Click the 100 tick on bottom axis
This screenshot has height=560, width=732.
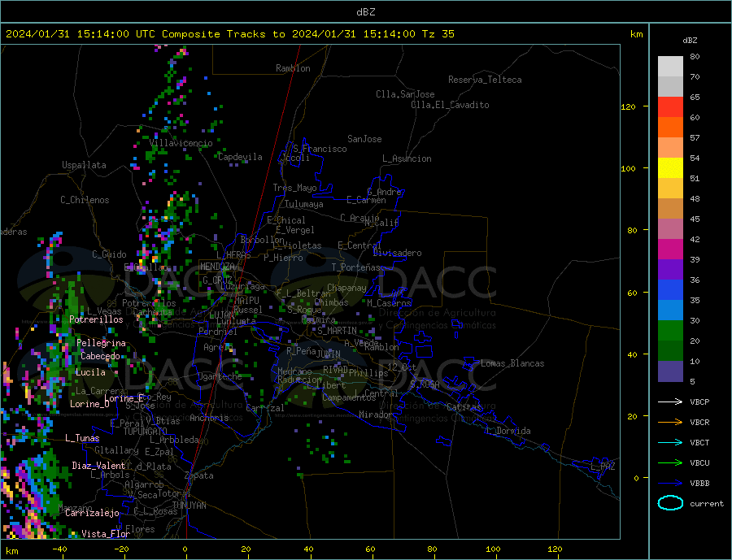(493, 549)
